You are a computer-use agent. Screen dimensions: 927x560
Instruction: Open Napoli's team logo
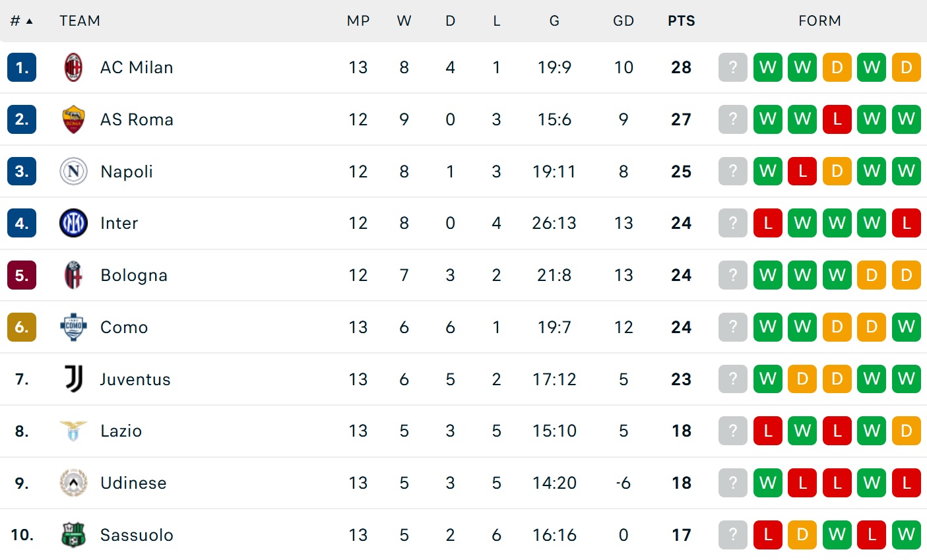[x=73, y=171]
